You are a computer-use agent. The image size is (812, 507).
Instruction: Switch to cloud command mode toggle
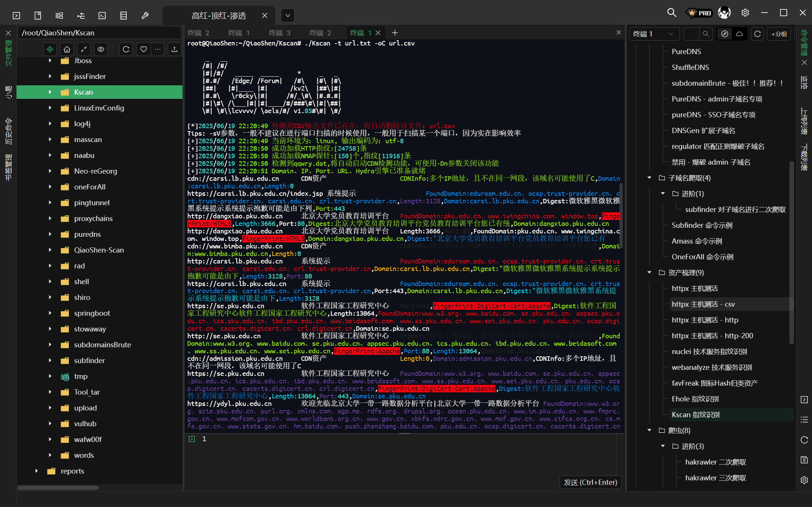(x=739, y=34)
